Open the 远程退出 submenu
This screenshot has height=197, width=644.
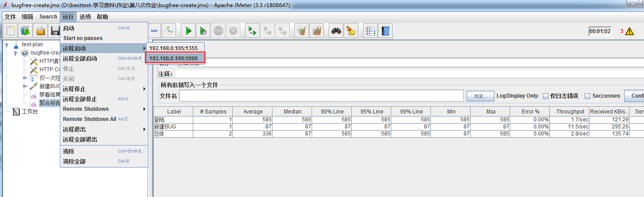click(104, 129)
